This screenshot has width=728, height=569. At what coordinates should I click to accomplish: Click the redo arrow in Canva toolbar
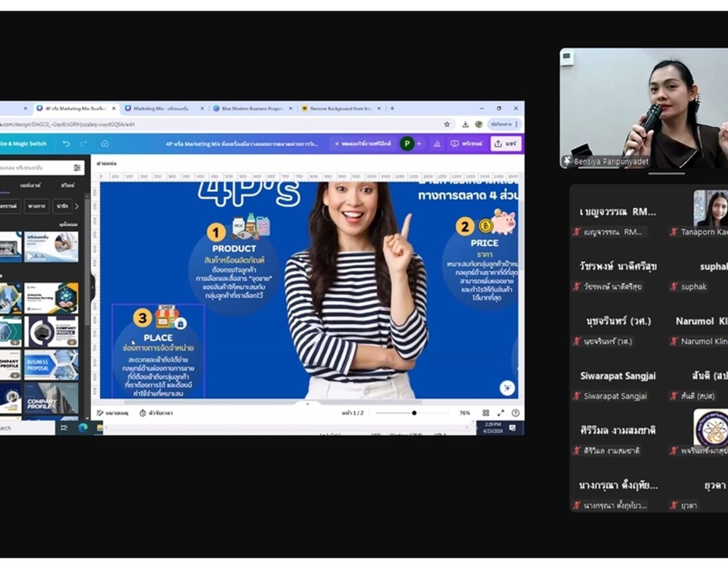(84, 144)
